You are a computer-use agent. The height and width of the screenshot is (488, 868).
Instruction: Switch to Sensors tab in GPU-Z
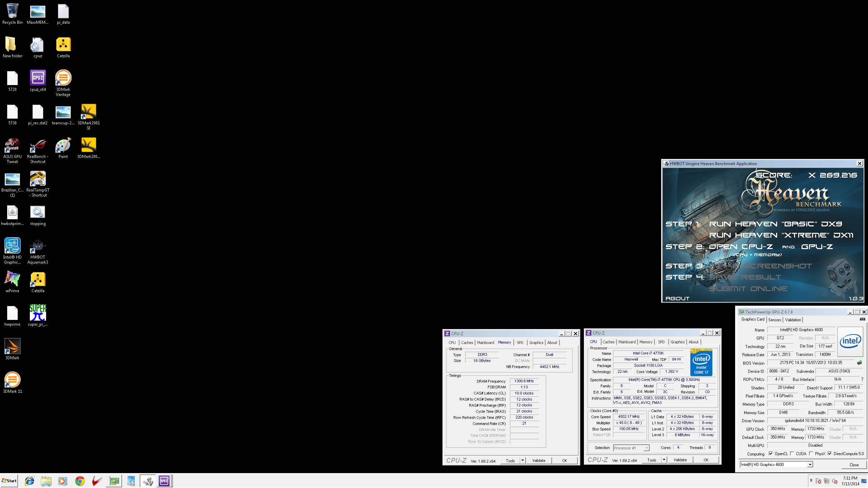tap(774, 320)
